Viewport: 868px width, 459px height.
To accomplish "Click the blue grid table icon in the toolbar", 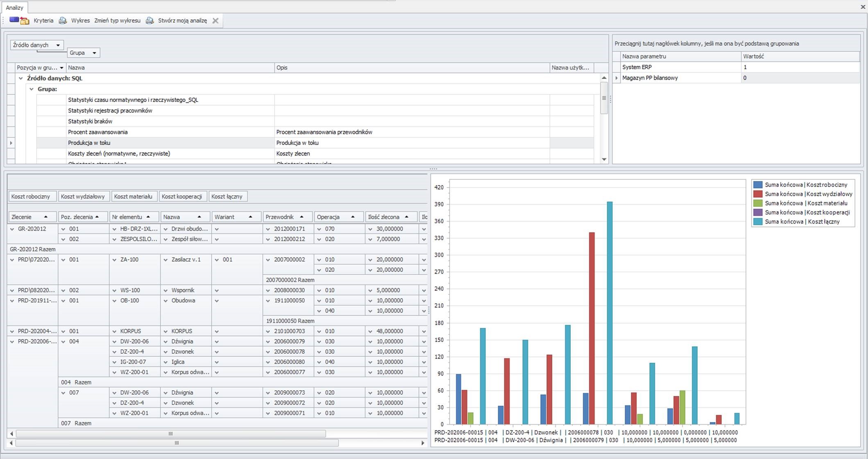I will 14,20.
